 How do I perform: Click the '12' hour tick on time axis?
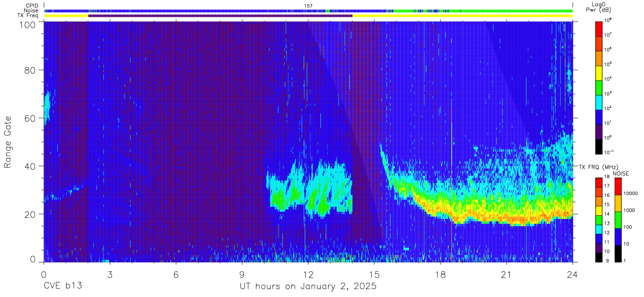308,274
